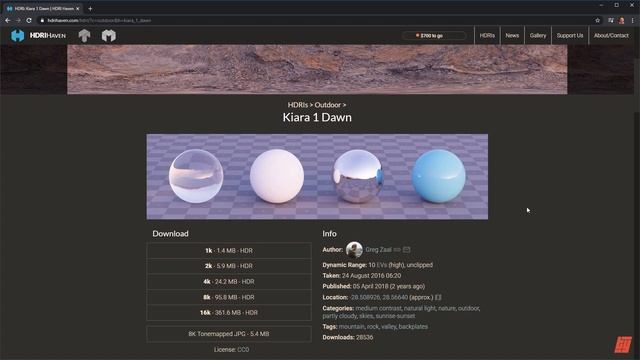Open a new browser tab
This screenshot has height=360, width=640.
tap(90, 9)
